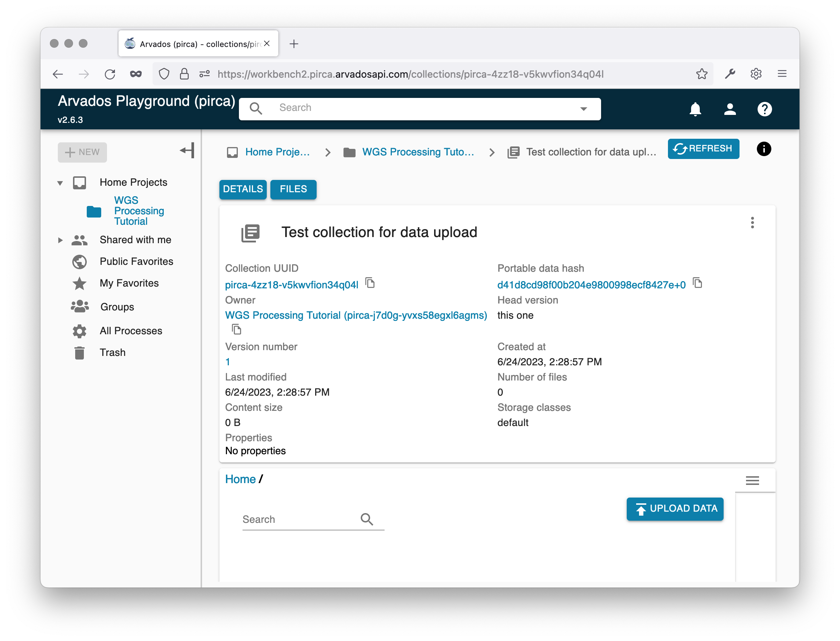Image resolution: width=840 pixels, height=641 pixels.
Task: Click the REFRESH button
Action: click(703, 149)
